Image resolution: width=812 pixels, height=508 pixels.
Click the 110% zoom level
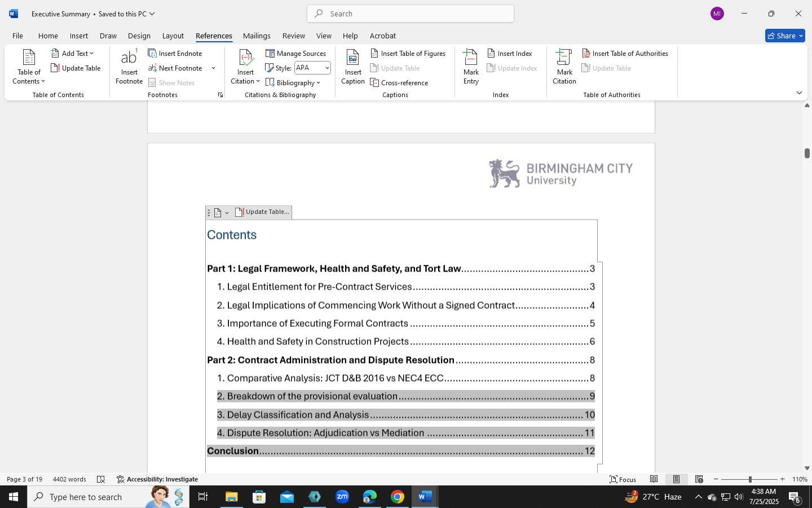(800, 479)
